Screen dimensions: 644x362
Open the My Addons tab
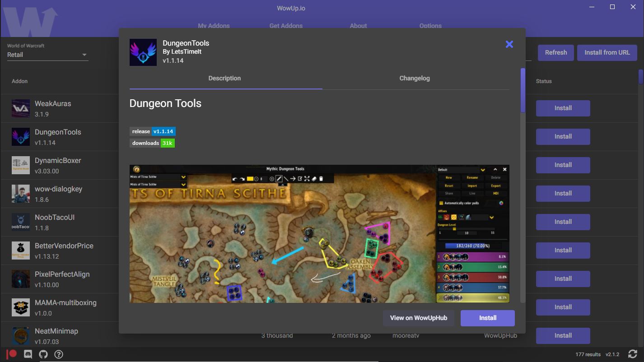coord(214,26)
